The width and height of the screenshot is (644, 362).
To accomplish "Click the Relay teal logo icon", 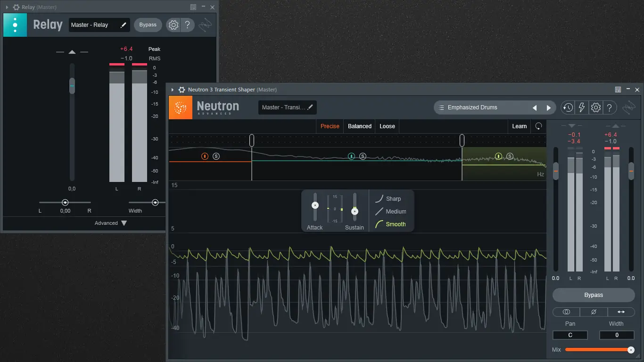I will (x=15, y=25).
